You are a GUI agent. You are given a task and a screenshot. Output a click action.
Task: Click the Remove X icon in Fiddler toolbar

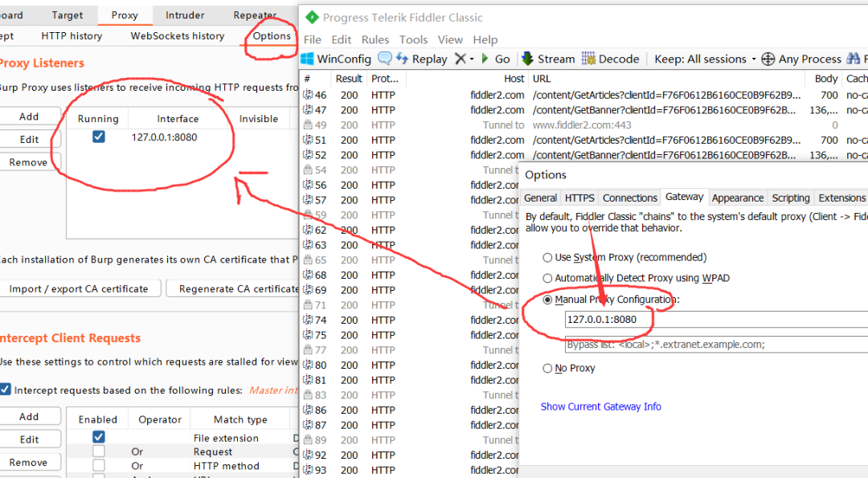[x=460, y=59]
